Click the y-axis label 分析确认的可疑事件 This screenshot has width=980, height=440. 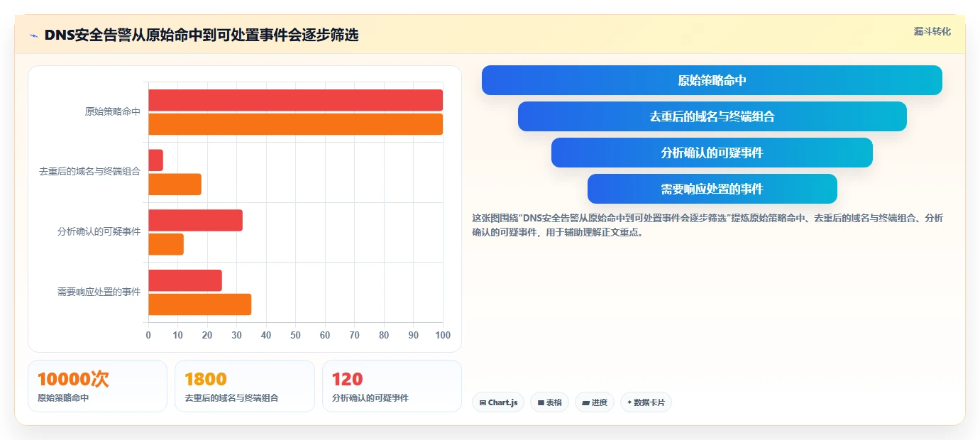pos(99,231)
